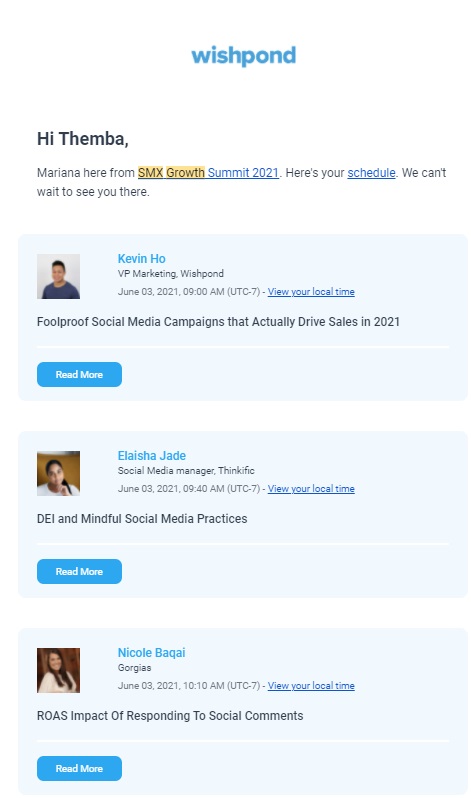The width and height of the screenshot is (471, 798).
Task: Open Nicole Baqai's speaker name link
Action: 152,652
